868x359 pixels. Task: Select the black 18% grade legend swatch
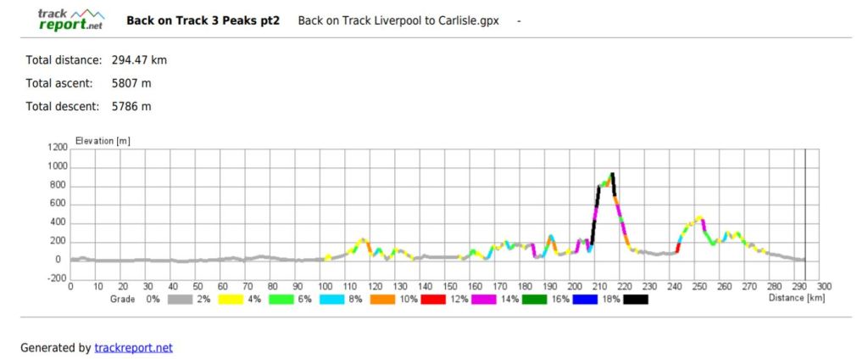click(x=636, y=299)
